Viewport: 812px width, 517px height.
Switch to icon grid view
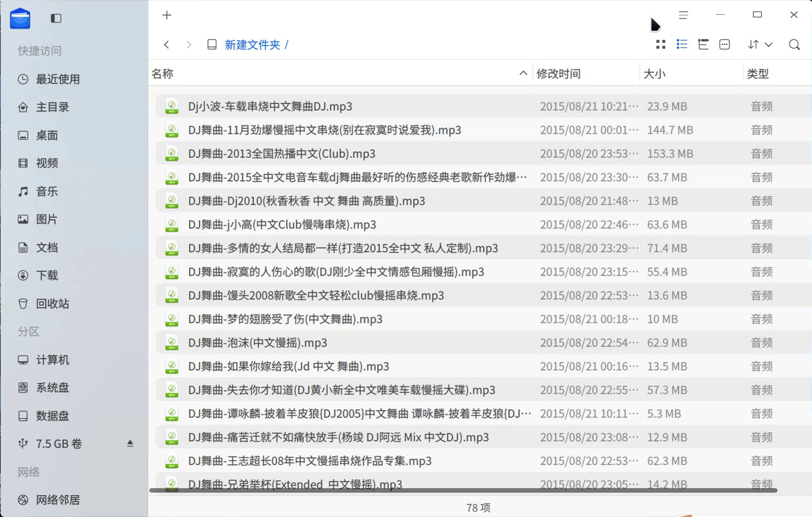(661, 44)
